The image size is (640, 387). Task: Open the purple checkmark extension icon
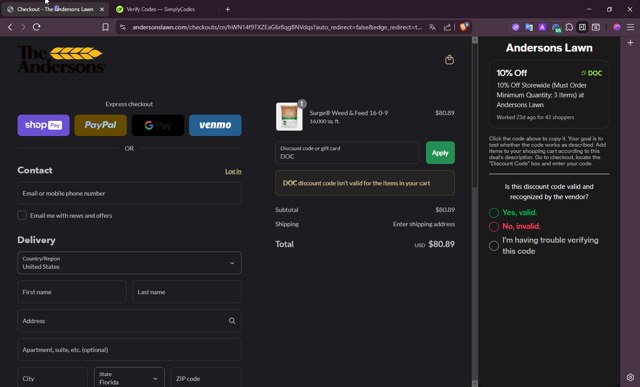coord(516,27)
